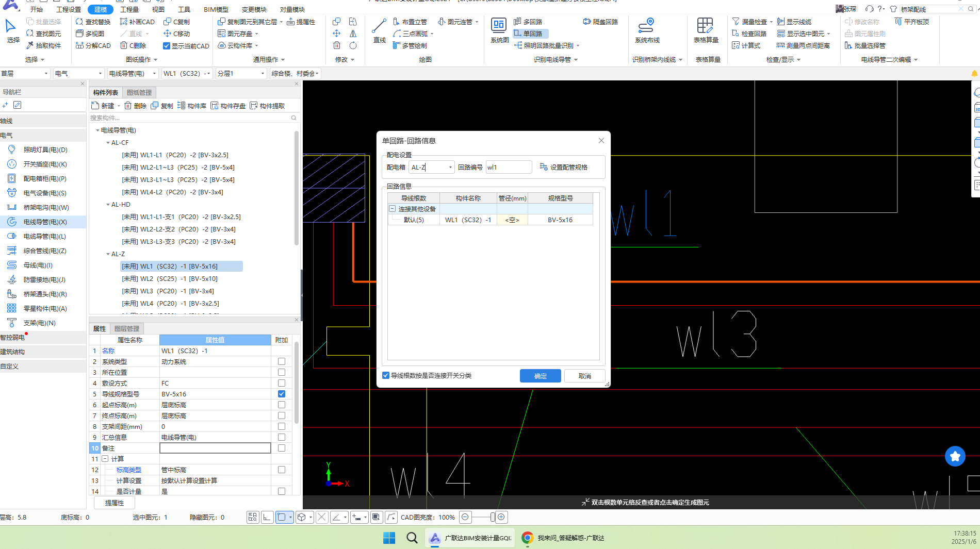Switch to 图层管理 tab
980x549 pixels.
[x=127, y=328]
